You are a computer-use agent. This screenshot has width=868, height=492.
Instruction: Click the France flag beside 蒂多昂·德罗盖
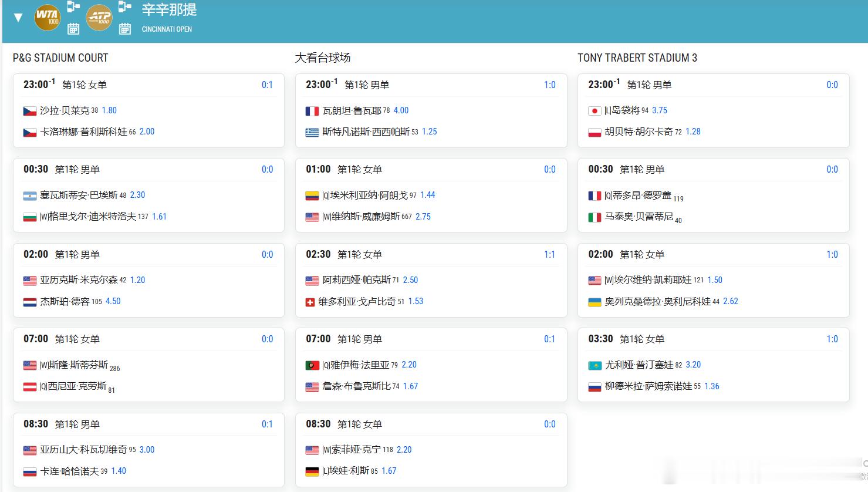tap(595, 196)
